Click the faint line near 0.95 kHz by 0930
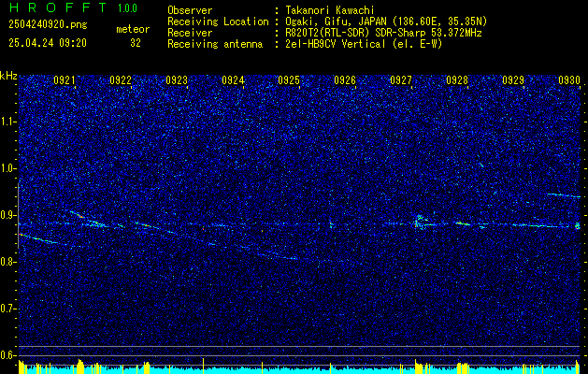588x374 pixels. pyautogui.click(x=564, y=195)
